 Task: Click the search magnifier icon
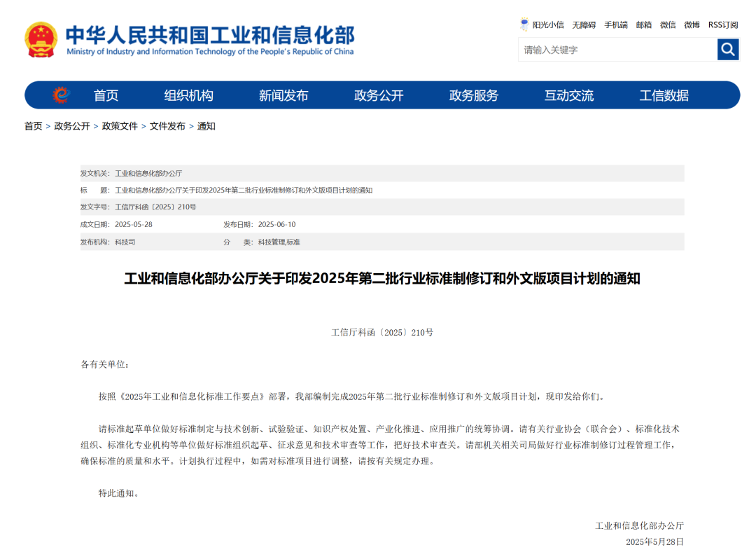728,50
